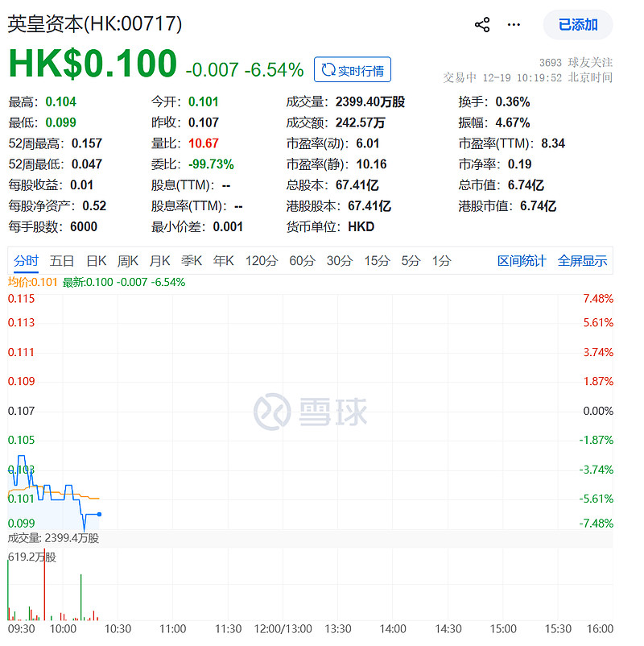Choose the 15分 interval tab
Screen dimensions: 644x646
tap(377, 261)
